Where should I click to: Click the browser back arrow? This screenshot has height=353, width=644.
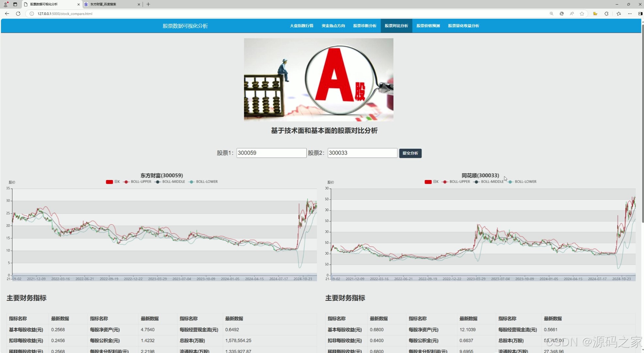[x=7, y=14]
